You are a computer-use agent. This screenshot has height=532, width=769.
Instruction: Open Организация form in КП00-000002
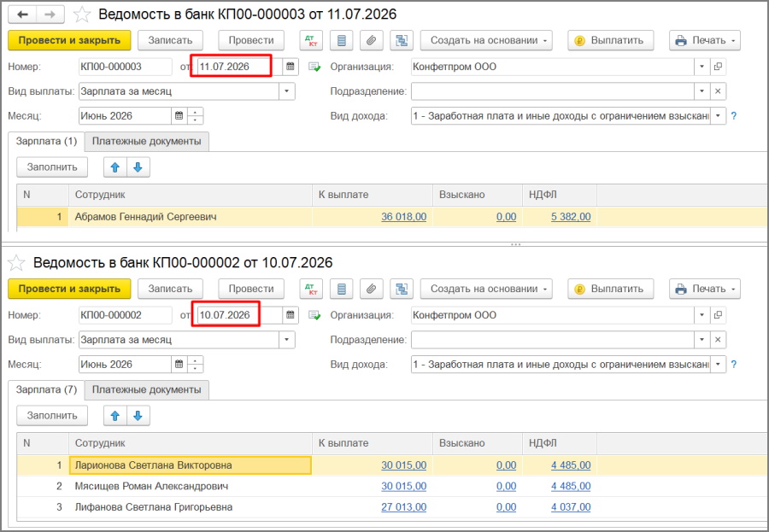click(x=718, y=315)
